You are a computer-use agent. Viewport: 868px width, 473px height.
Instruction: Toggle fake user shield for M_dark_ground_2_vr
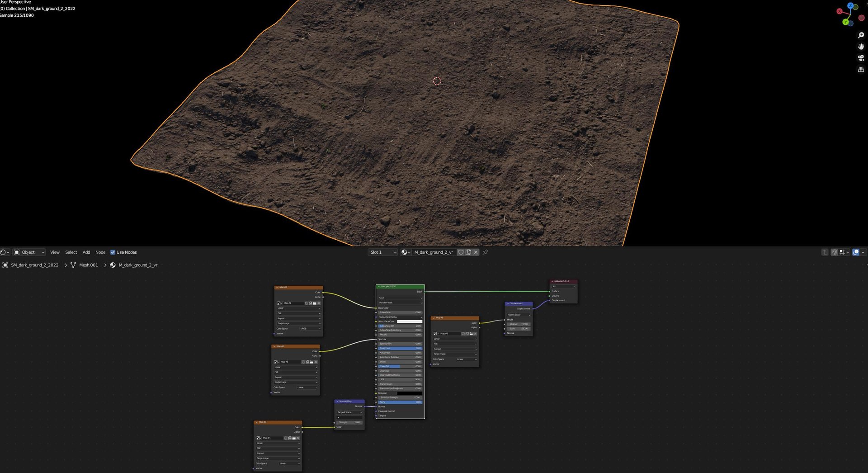[461, 252]
